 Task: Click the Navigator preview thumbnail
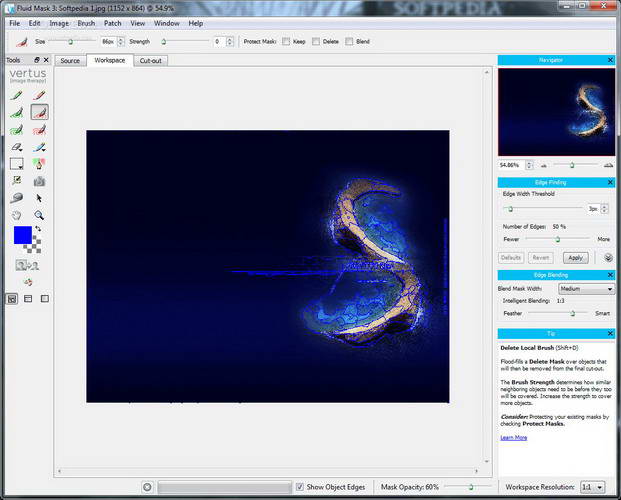556,112
